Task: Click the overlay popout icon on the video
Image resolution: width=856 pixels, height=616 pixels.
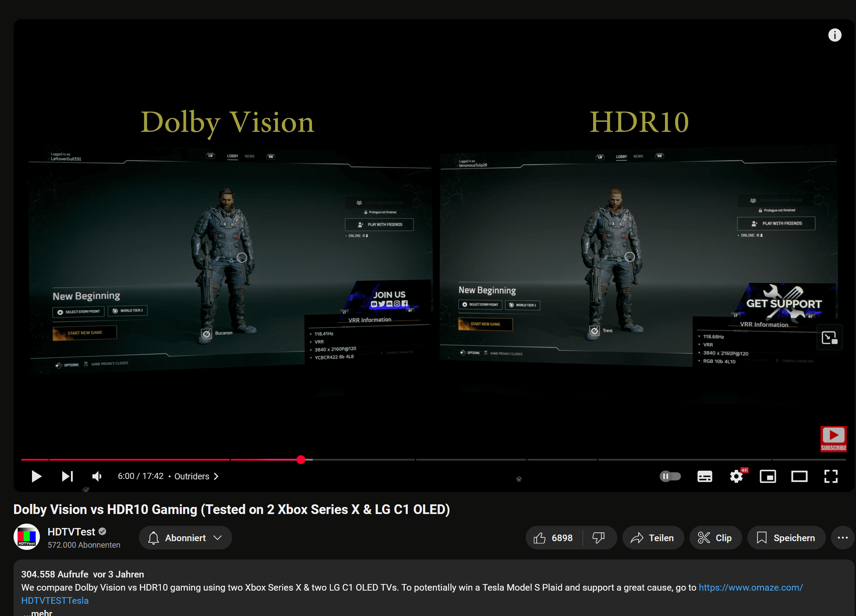Action: point(830,338)
